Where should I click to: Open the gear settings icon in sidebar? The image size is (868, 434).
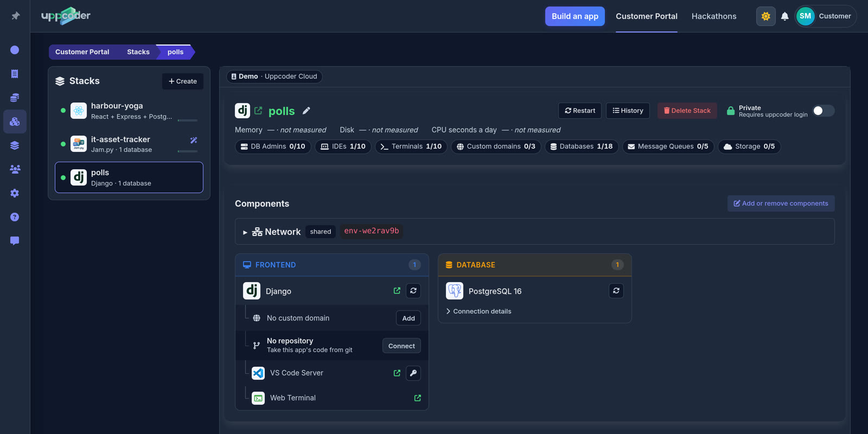click(15, 193)
